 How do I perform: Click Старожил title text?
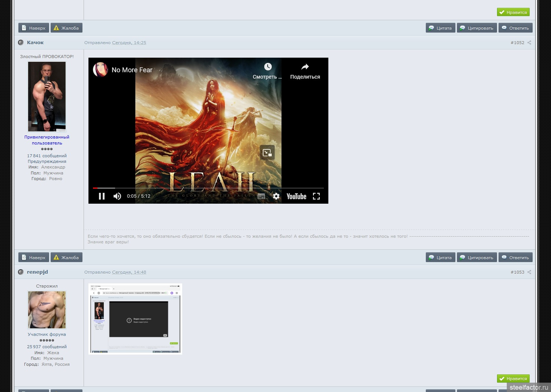tap(47, 286)
